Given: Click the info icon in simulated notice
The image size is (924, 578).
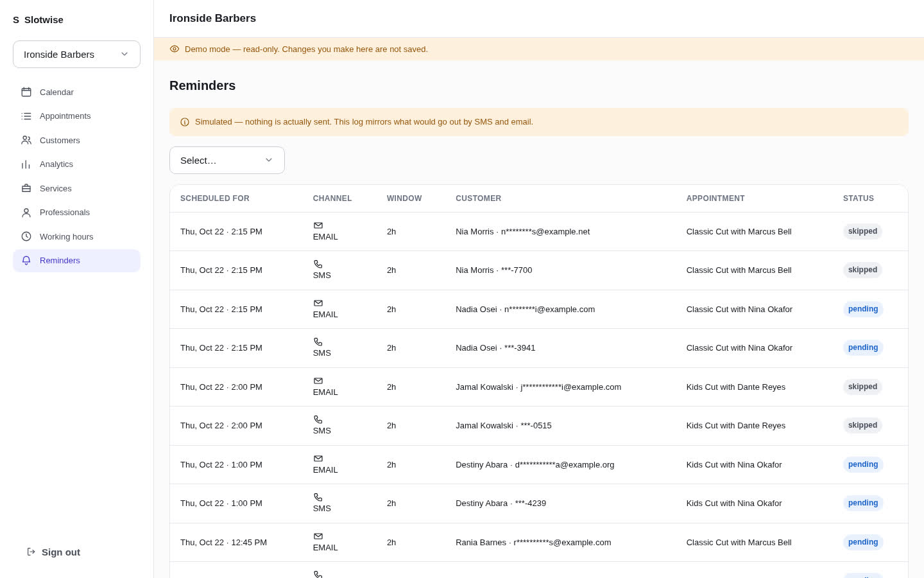Looking at the screenshot, I should [x=185, y=122].
